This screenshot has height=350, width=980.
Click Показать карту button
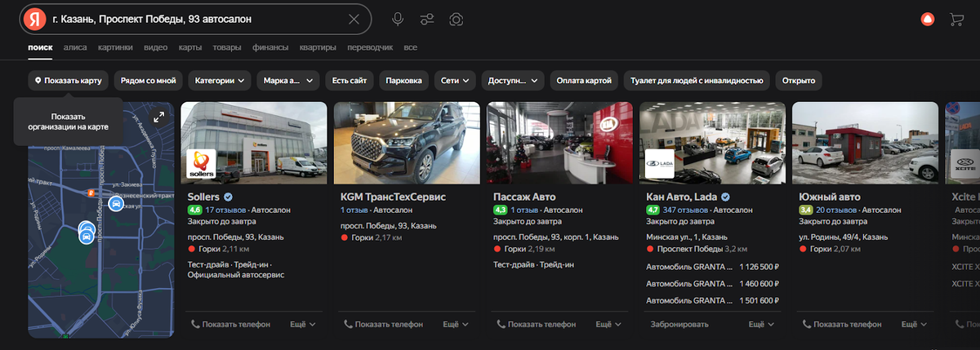tap(69, 81)
